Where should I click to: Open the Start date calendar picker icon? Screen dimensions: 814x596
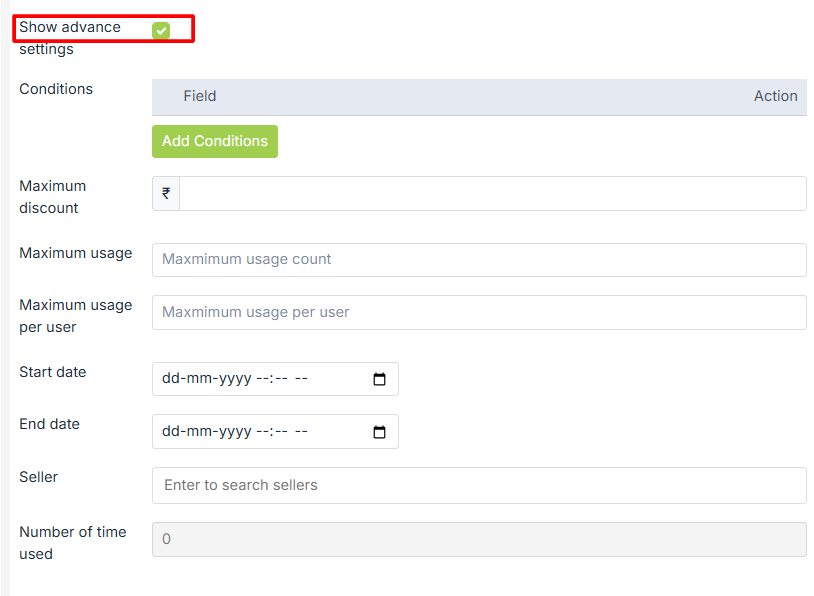(379, 379)
